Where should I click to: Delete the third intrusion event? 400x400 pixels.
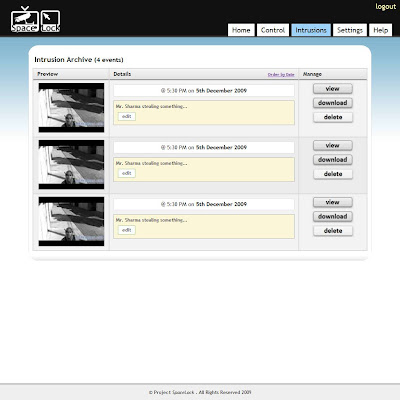(x=333, y=231)
